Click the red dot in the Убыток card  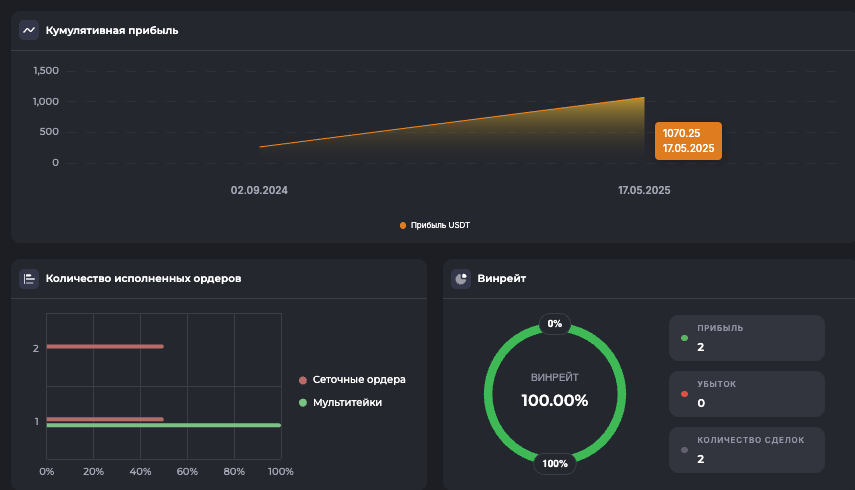click(684, 394)
